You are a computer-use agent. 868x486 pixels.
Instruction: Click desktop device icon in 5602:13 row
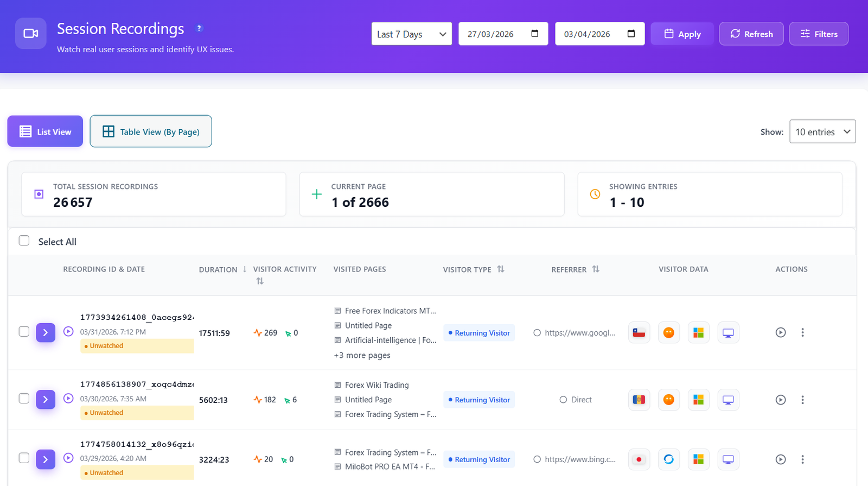[728, 400]
